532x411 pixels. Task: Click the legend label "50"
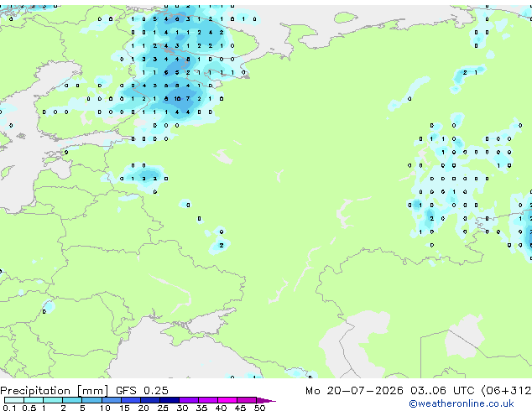pyautogui.click(x=260, y=408)
